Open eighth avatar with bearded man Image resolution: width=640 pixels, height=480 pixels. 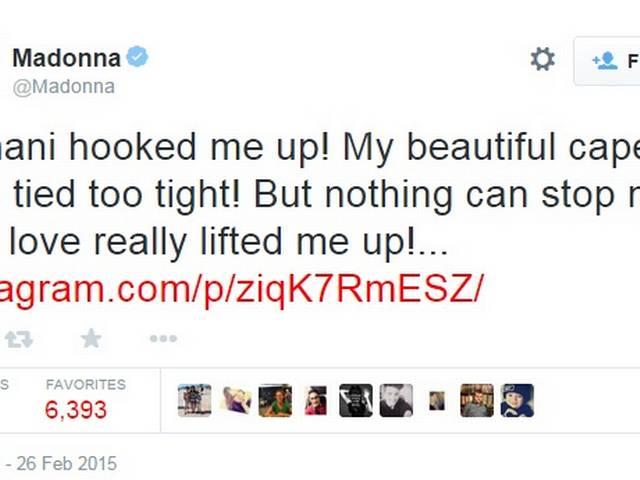point(477,400)
